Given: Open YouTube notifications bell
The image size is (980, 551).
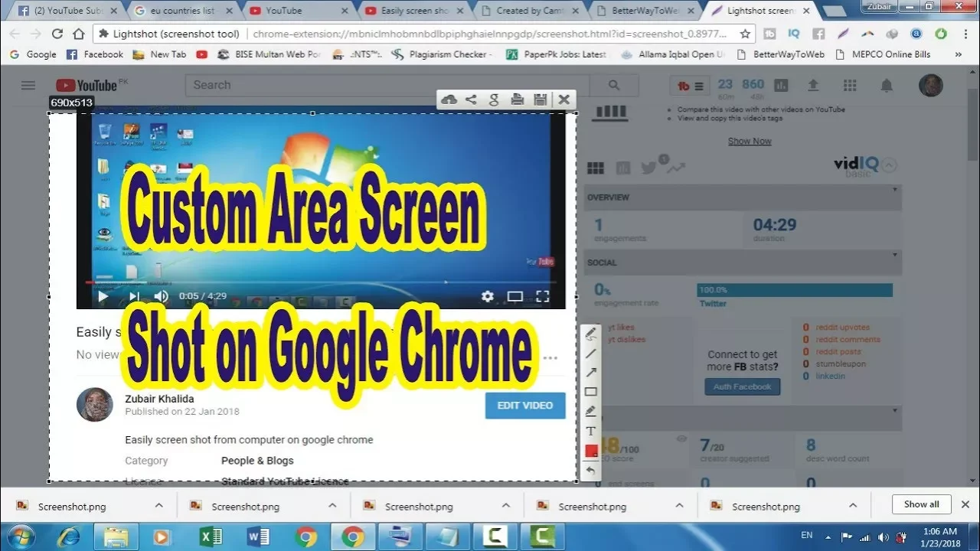Looking at the screenshot, I should pos(887,85).
